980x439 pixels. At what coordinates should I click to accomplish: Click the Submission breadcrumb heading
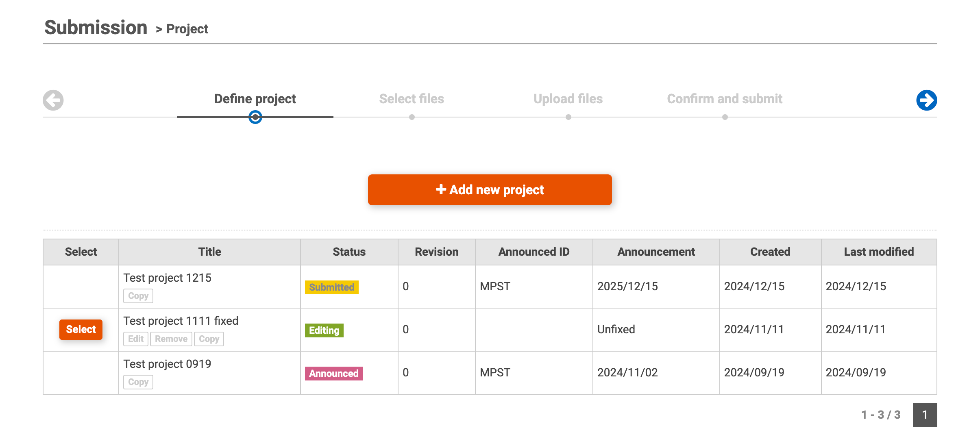(x=96, y=28)
